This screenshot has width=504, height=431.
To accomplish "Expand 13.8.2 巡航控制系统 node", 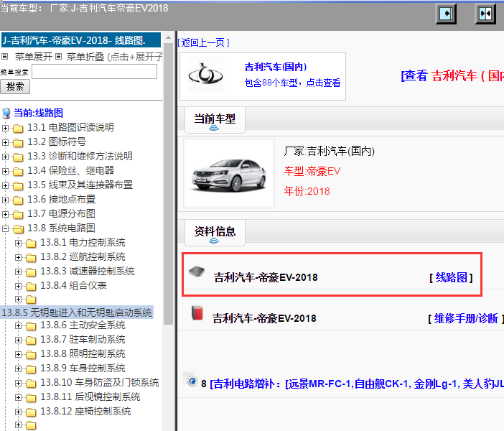I will pyautogui.click(x=19, y=257).
